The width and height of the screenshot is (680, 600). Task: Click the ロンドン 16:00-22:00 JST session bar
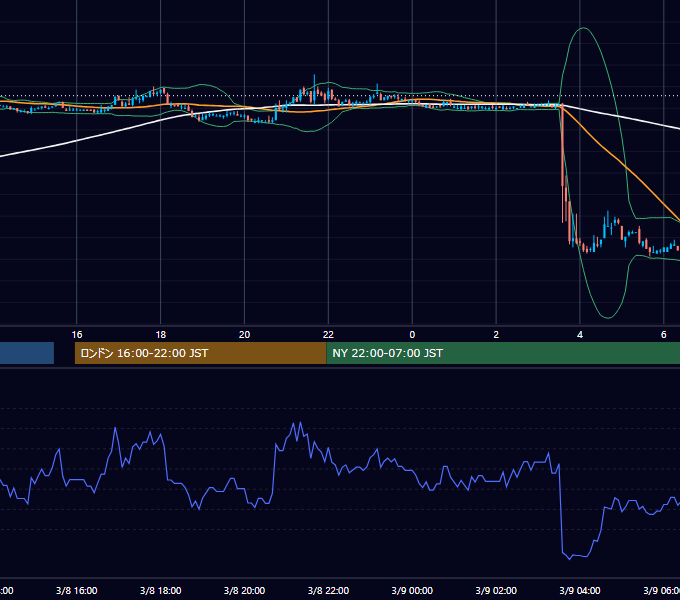(200, 353)
